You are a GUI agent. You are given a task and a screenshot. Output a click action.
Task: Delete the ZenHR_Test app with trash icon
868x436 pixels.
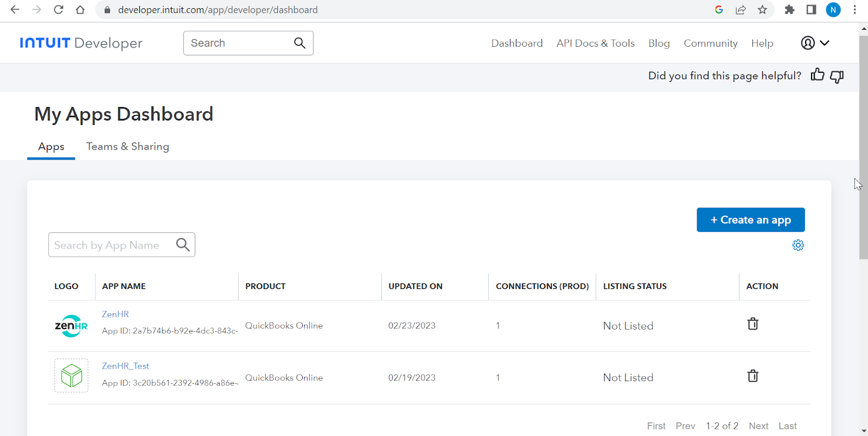point(753,376)
